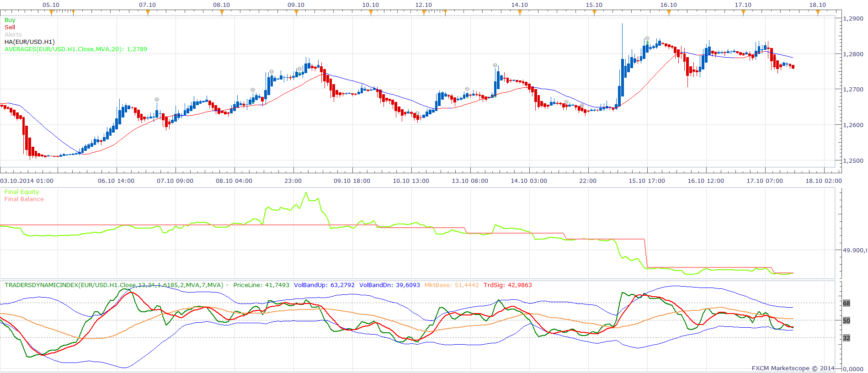Click trade marker 2 above the 16.10 peak
This screenshot has width=868, height=373.
pos(647,38)
